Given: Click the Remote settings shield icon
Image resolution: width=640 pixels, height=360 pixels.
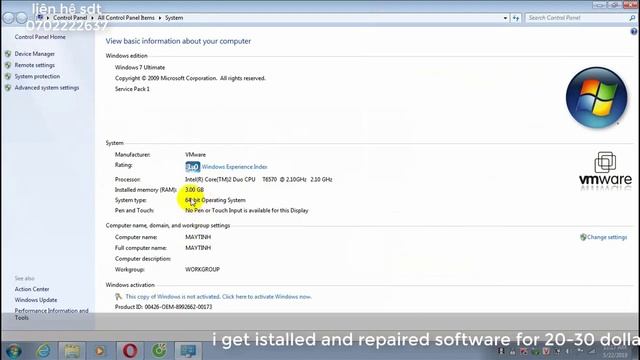Looking at the screenshot, I should click(x=8, y=65).
